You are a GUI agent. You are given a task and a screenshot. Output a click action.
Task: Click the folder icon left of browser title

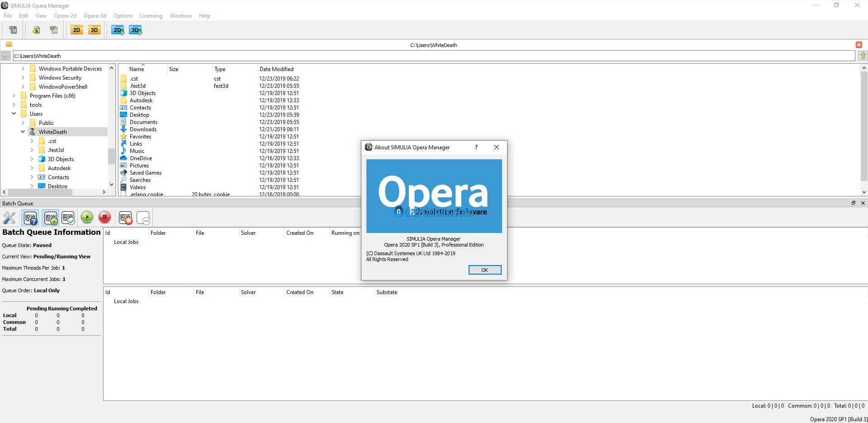coord(9,44)
